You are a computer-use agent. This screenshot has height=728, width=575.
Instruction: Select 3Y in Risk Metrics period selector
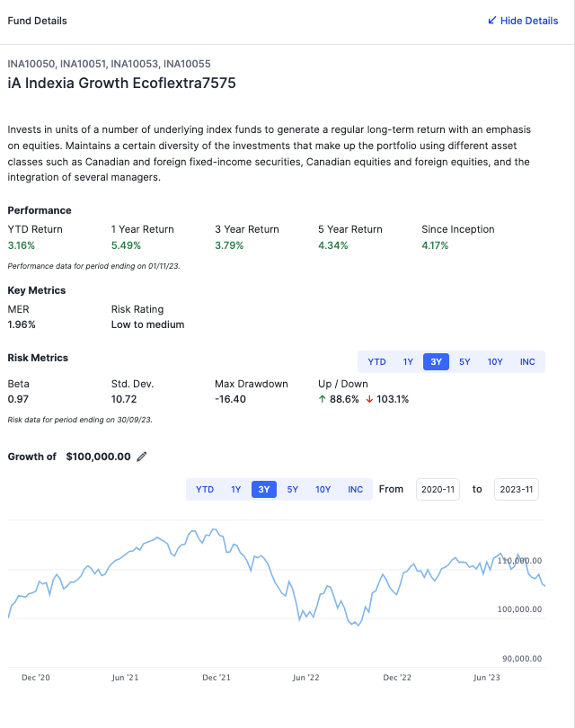pyautogui.click(x=437, y=361)
